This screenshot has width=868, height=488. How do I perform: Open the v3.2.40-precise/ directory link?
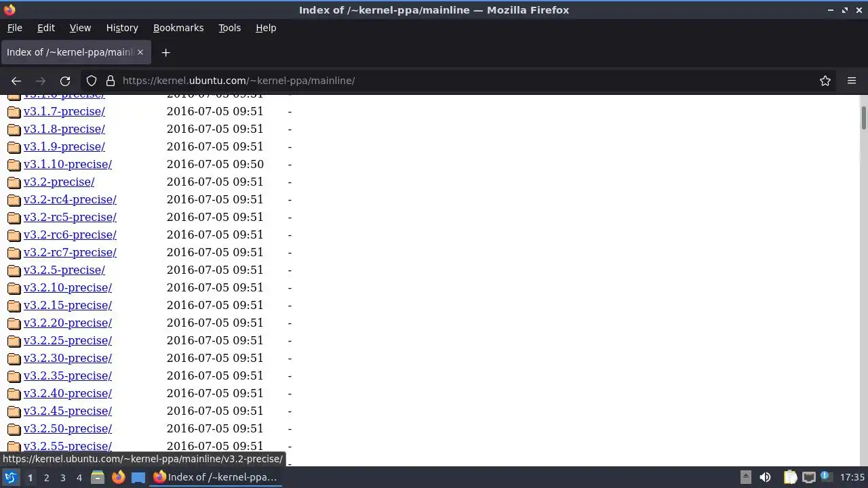coord(68,393)
